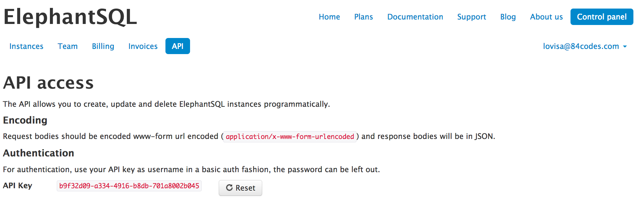Open the Blog link

point(508,17)
